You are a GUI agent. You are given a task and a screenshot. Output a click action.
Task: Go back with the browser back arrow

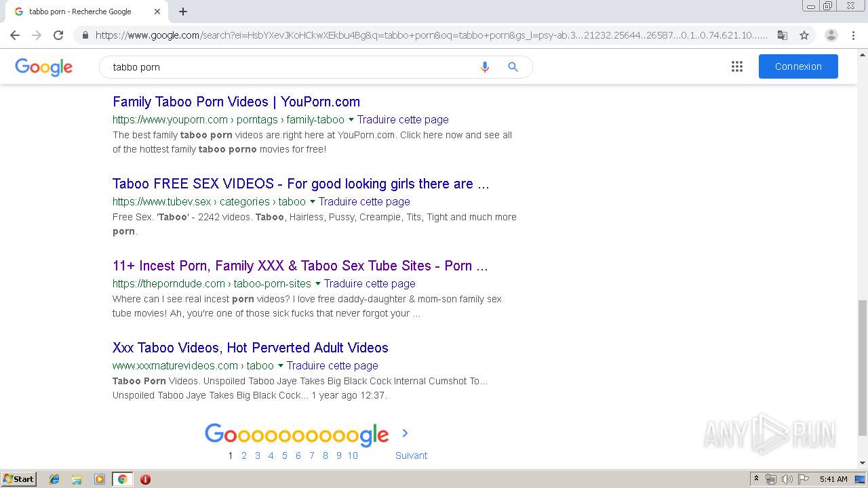click(x=15, y=35)
